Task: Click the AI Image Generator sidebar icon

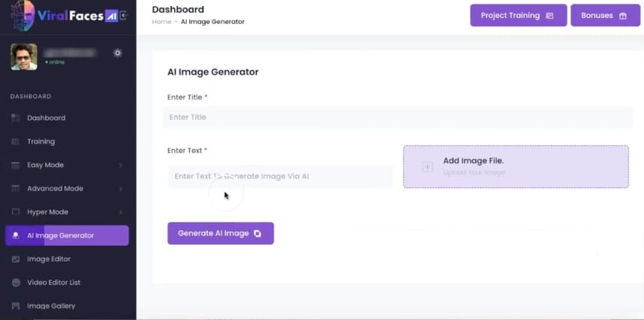Action: 16,235
